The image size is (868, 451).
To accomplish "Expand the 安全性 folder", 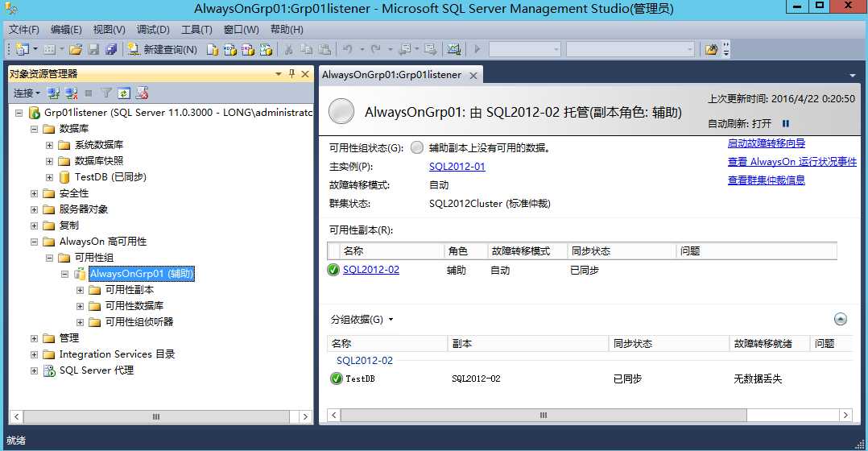I will click(35, 193).
